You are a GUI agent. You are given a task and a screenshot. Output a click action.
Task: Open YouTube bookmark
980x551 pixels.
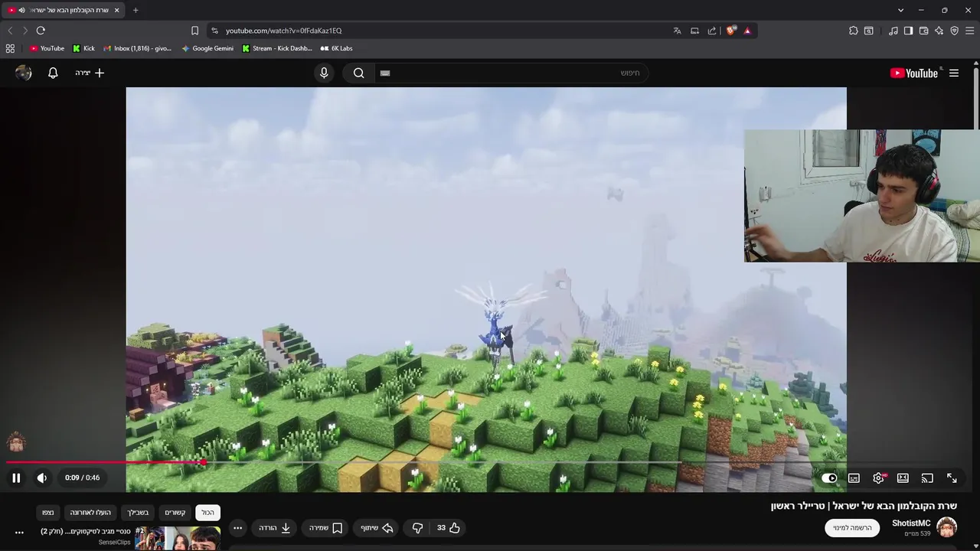47,48
